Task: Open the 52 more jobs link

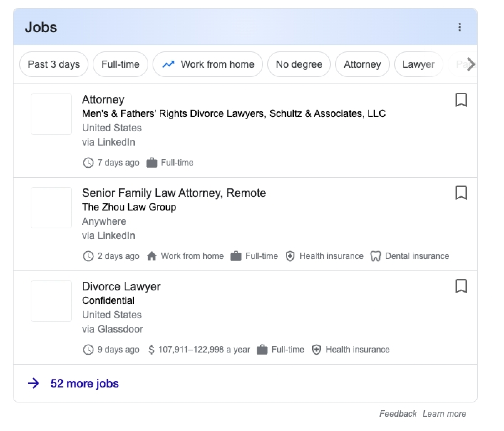Action: click(x=84, y=383)
